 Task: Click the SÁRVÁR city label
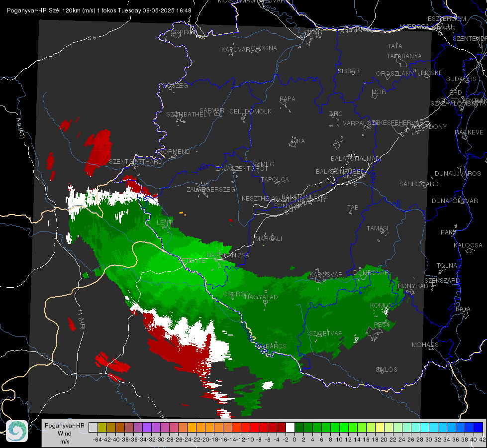tap(212, 111)
